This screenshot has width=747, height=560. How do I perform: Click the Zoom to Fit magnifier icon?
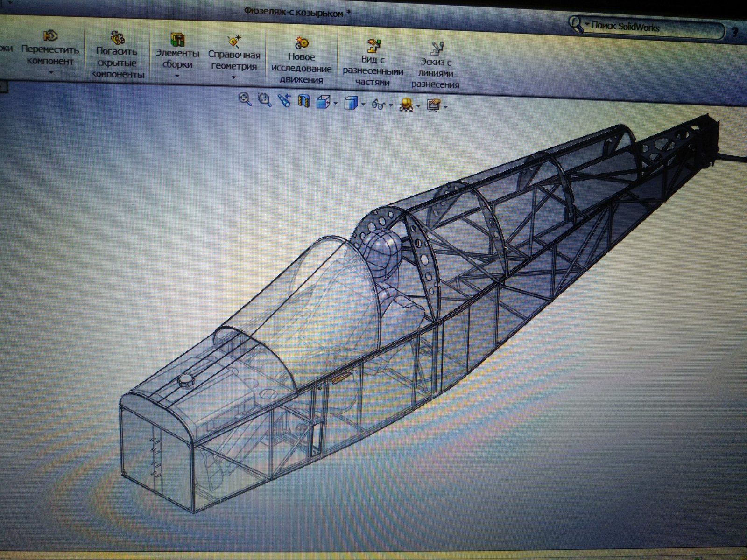coord(245,99)
